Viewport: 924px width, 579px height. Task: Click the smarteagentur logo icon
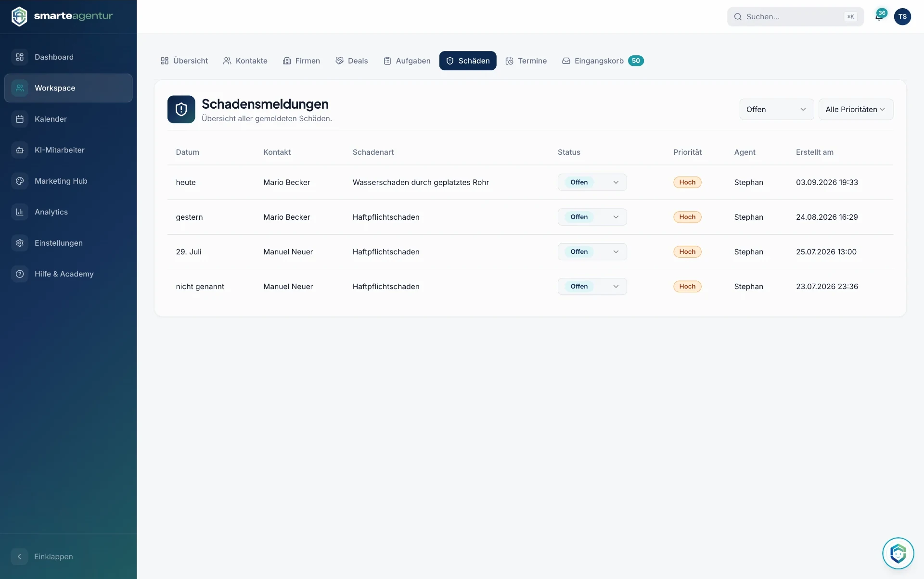point(19,16)
